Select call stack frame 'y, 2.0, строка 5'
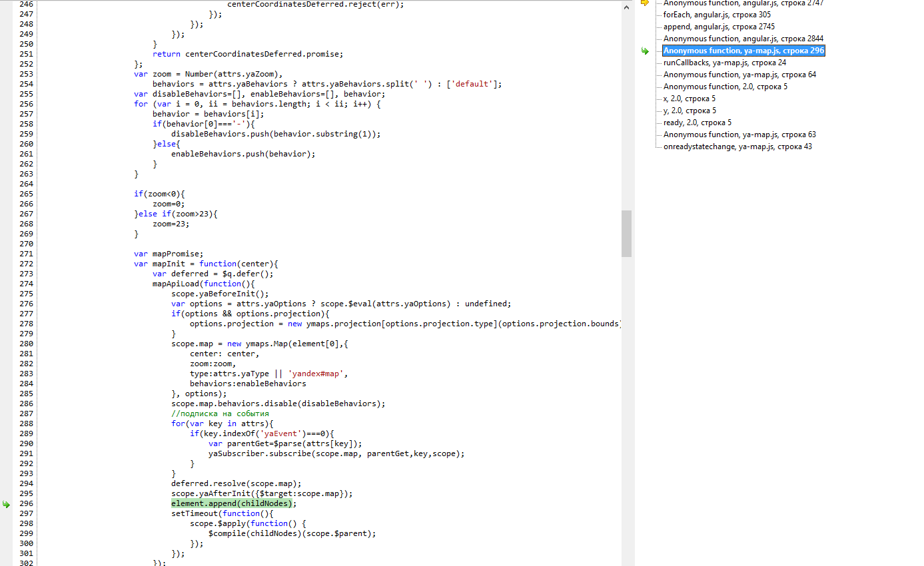Image resolution: width=924 pixels, height=566 pixels. click(x=690, y=111)
